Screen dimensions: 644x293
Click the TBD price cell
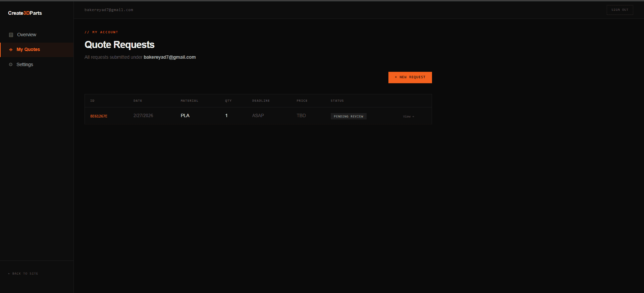point(301,115)
